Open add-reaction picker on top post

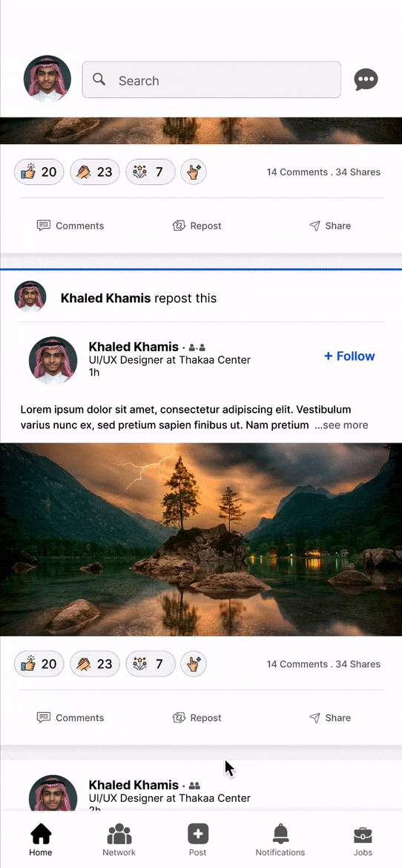194,172
